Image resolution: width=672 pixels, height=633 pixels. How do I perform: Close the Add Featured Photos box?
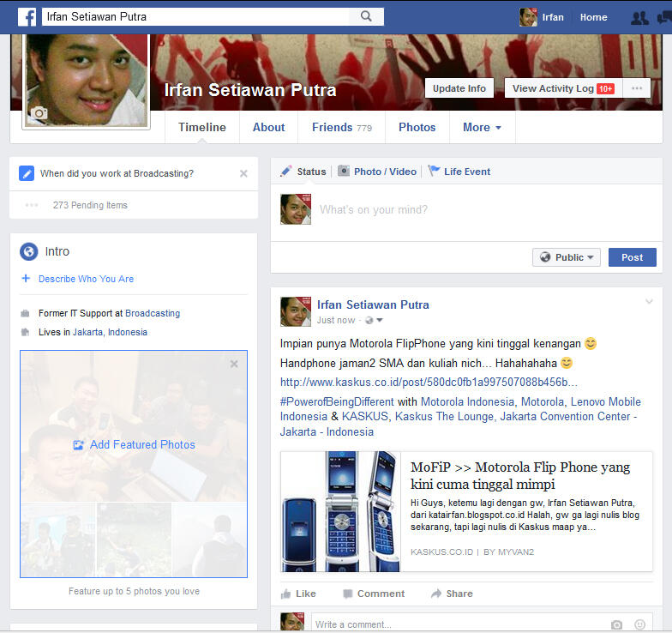click(234, 364)
